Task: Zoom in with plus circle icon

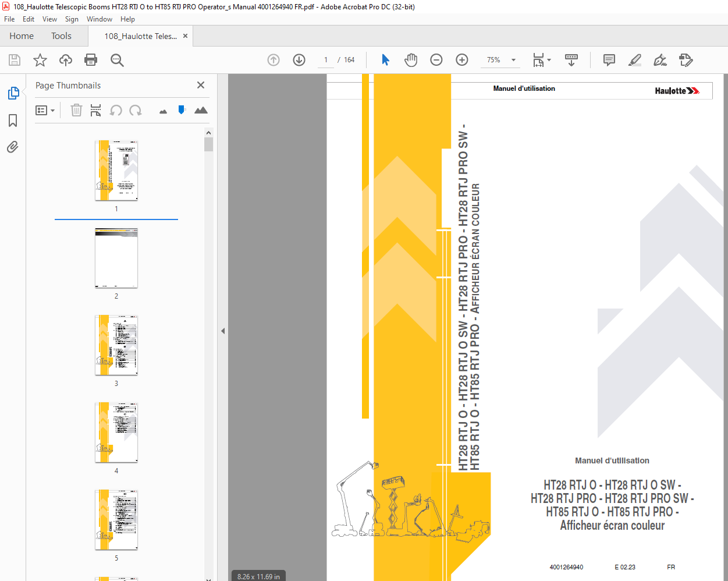Action: 462,60
